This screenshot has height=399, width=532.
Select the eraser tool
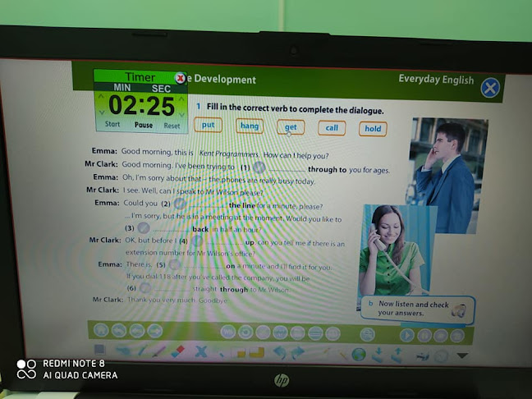pos(178,351)
